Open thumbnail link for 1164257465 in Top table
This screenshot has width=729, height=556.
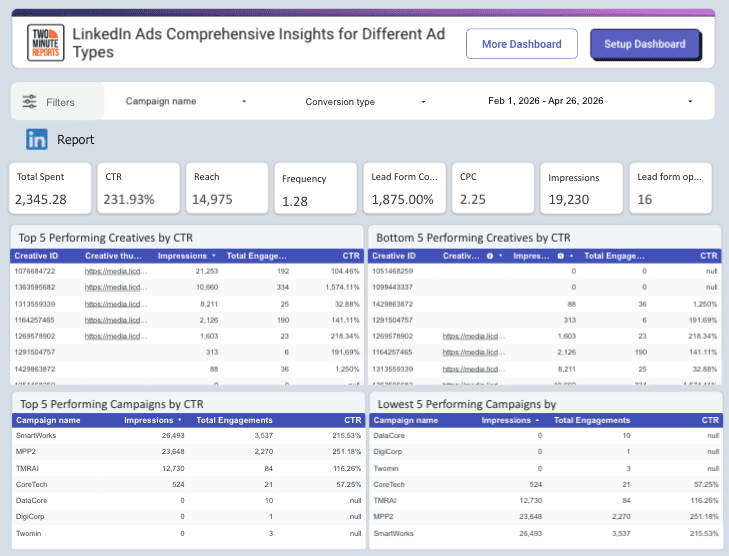click(x=116, y=320)
